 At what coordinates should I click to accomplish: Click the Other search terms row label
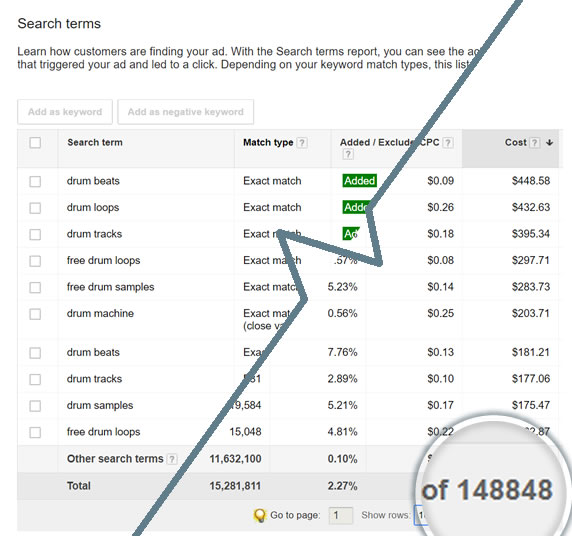[115, 459]
